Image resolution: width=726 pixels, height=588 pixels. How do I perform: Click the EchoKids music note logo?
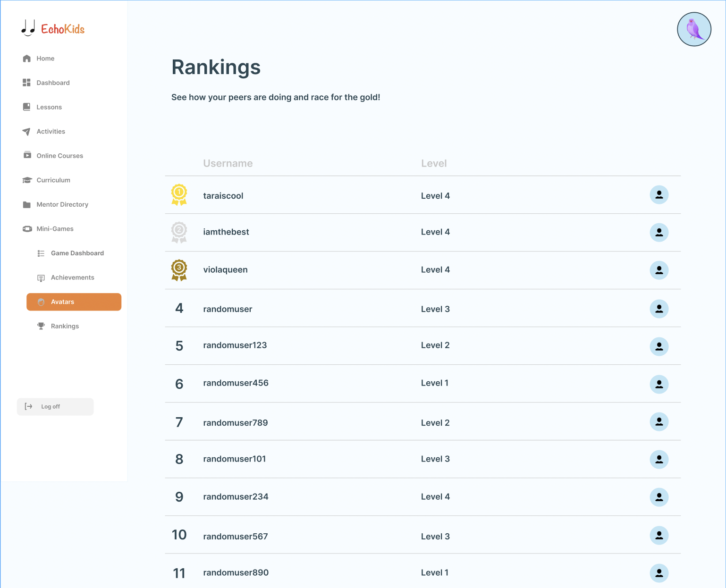28,28
